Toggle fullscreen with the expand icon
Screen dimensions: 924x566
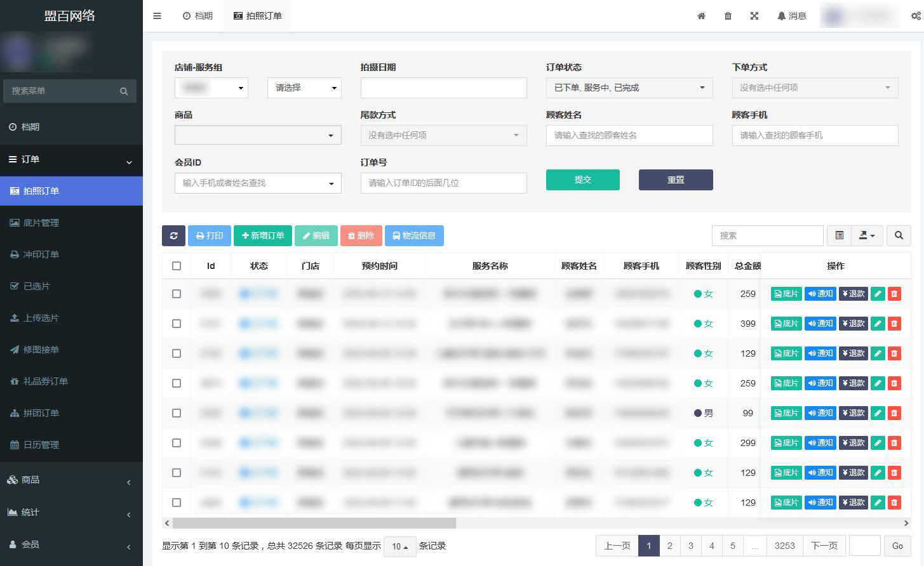coord(754,16)
